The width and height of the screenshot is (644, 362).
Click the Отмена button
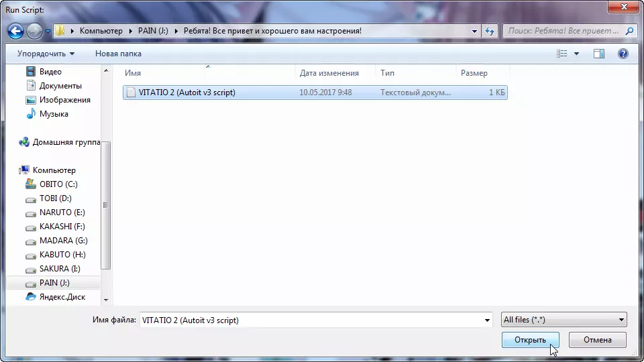(598, 340)
